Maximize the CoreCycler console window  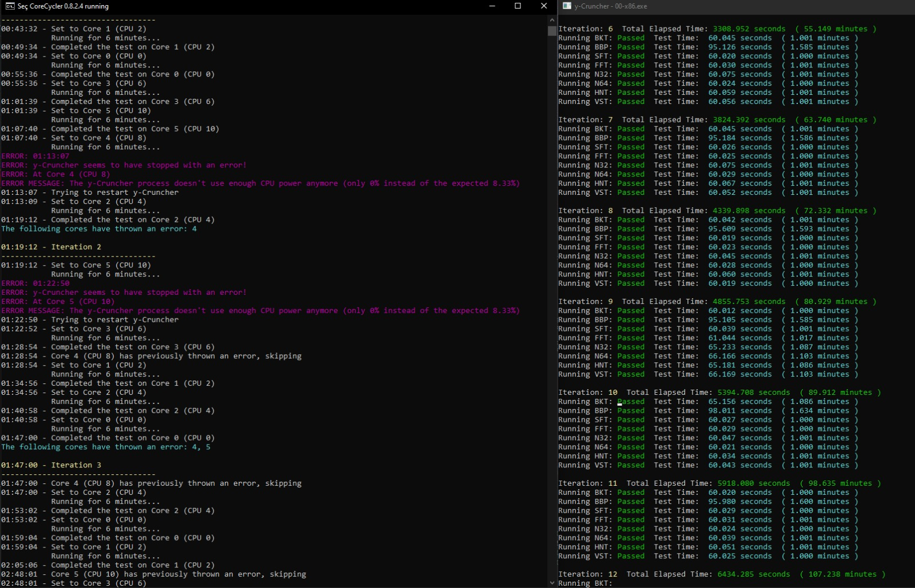(x=518, y=6)
